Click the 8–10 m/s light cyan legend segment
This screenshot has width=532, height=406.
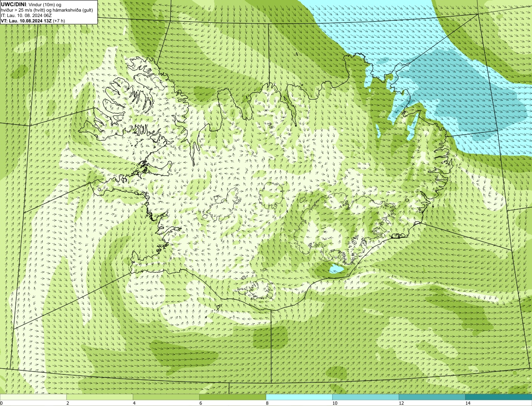click(299, 397)
